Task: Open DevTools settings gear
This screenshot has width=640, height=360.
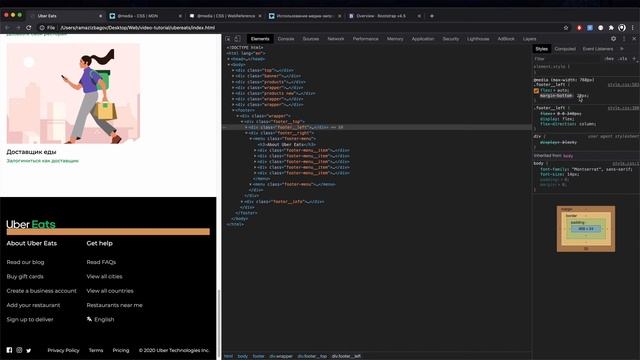Action: click(x=613, y=38)
